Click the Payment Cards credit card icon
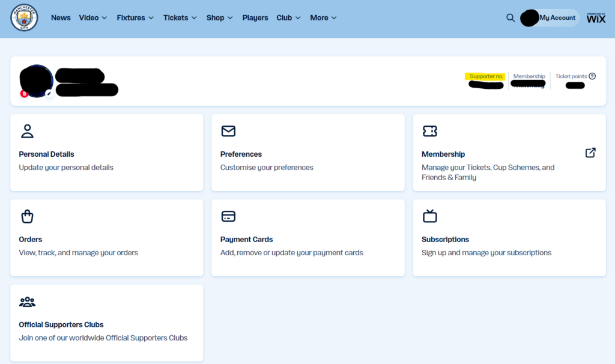The width and height of the screenshot is (615, 364). [x=228, y=216]
